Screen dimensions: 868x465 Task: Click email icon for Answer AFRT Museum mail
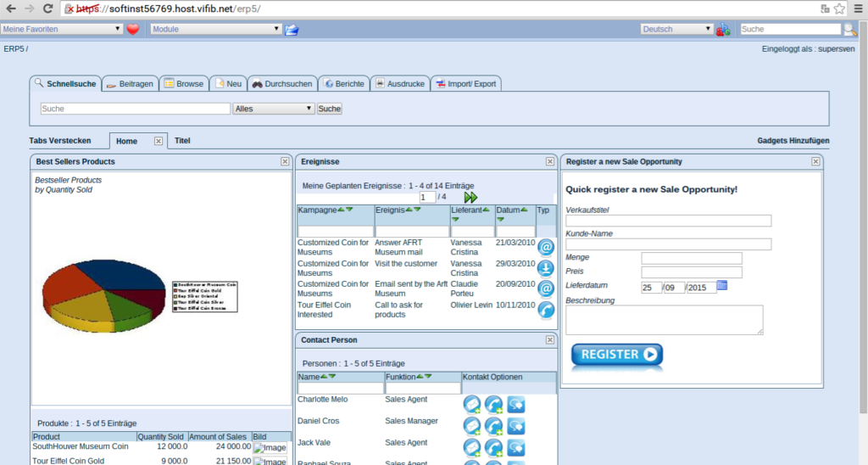tap(546, 247)
